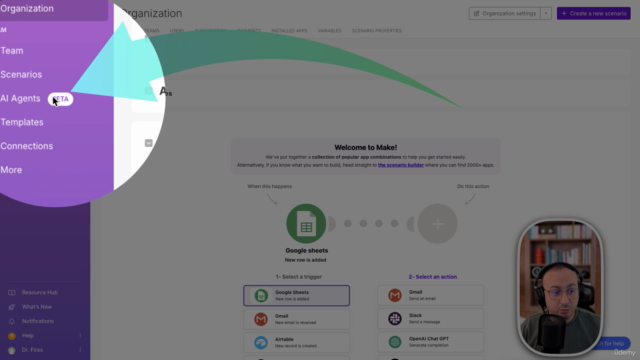Open the What's New link
Image resolution: width=640 pixels, height=360 pixels.
[x=37, y=307]
